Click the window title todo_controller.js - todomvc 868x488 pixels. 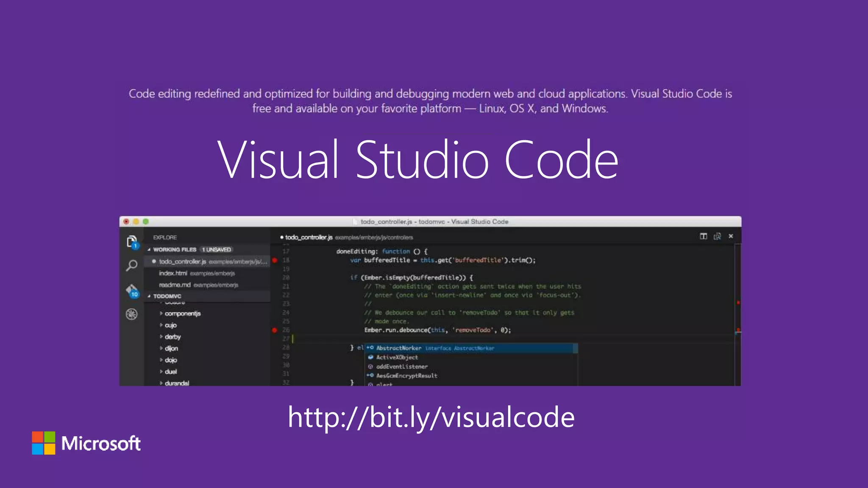(434, 222)
